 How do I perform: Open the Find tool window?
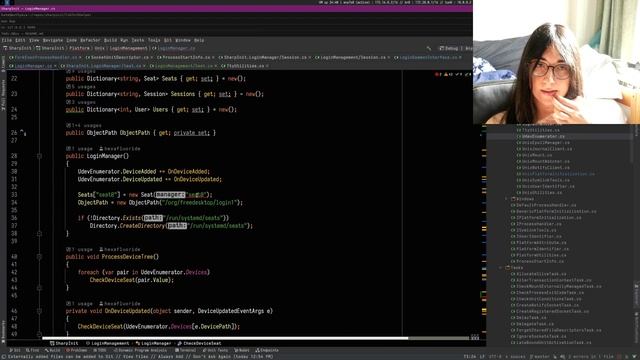[x=32, y=350]
